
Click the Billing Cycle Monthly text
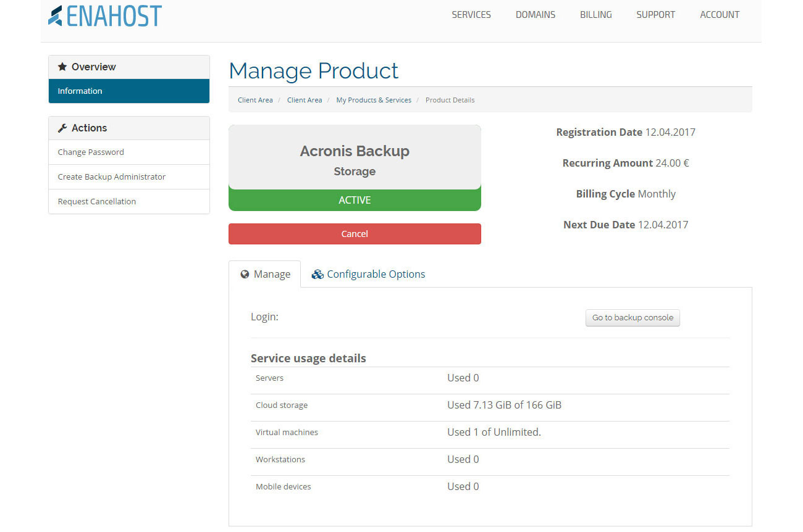click(626, 194)
